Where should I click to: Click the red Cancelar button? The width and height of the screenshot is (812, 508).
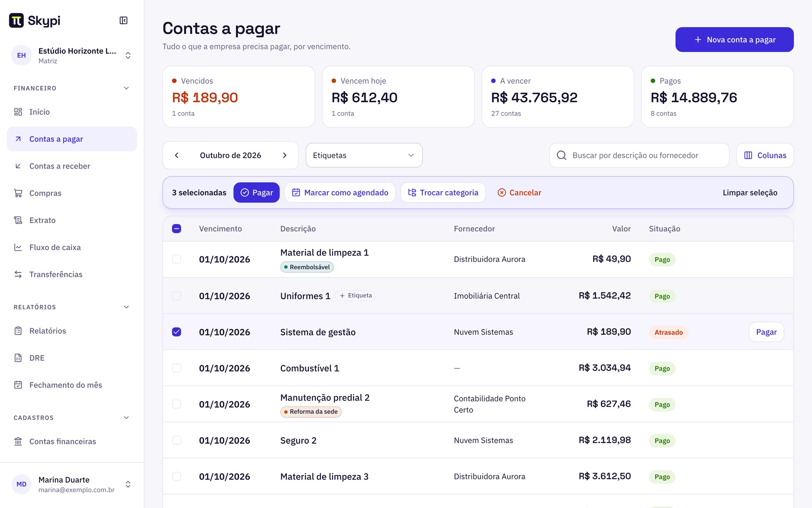(x=519, y=193)
